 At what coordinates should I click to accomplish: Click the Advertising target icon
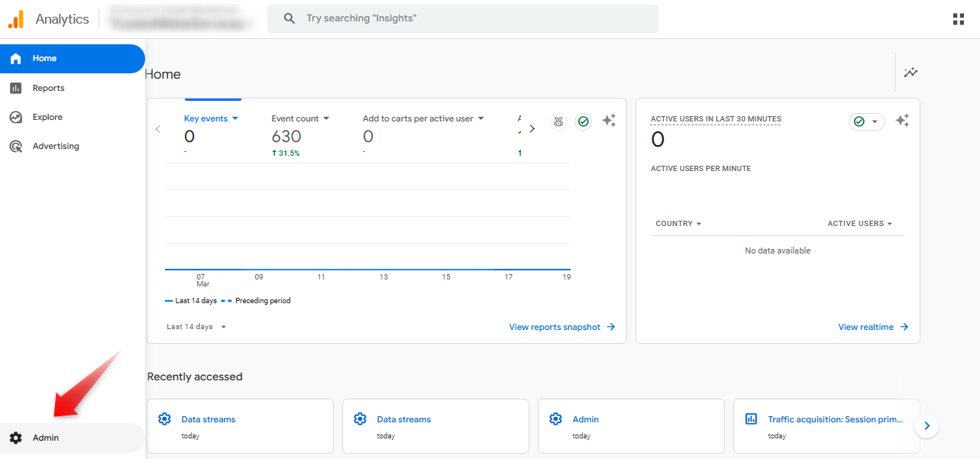15,146
